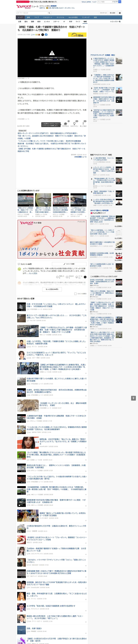138x644 pixels.
Task: Select the エキスパート tab
Action: [x=48, y=17]
